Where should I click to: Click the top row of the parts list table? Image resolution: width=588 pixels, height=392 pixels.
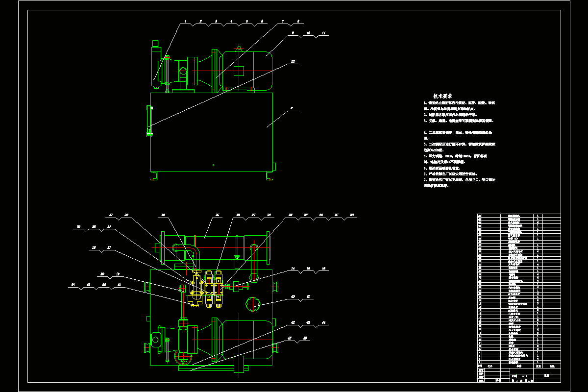coord(519,215)
